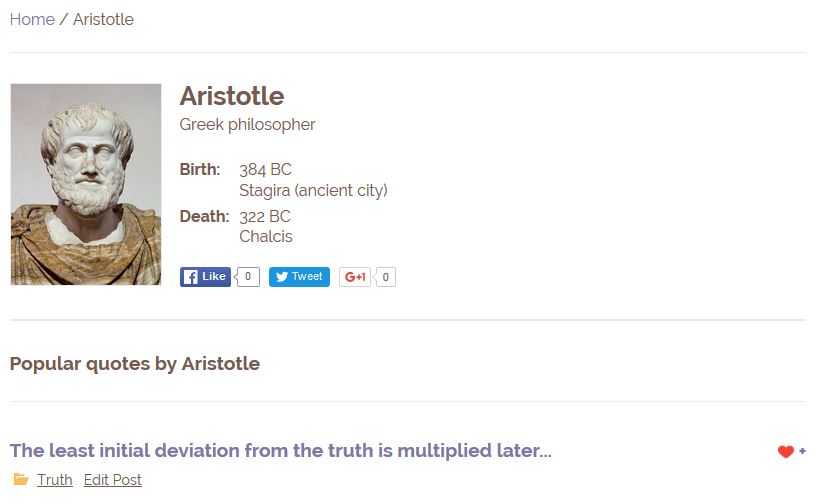This screenshot has height=504, width=832.
Task: Click the Edit Post link
Action: 112,480
